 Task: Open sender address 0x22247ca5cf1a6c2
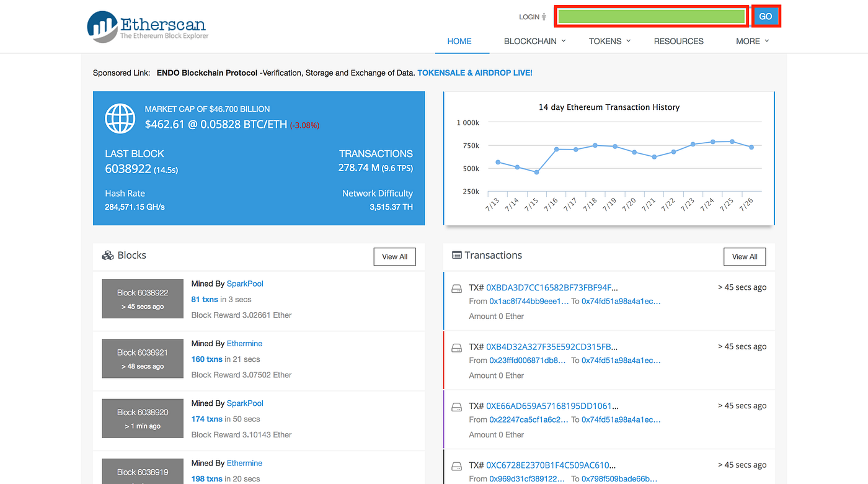pos(529,419)
